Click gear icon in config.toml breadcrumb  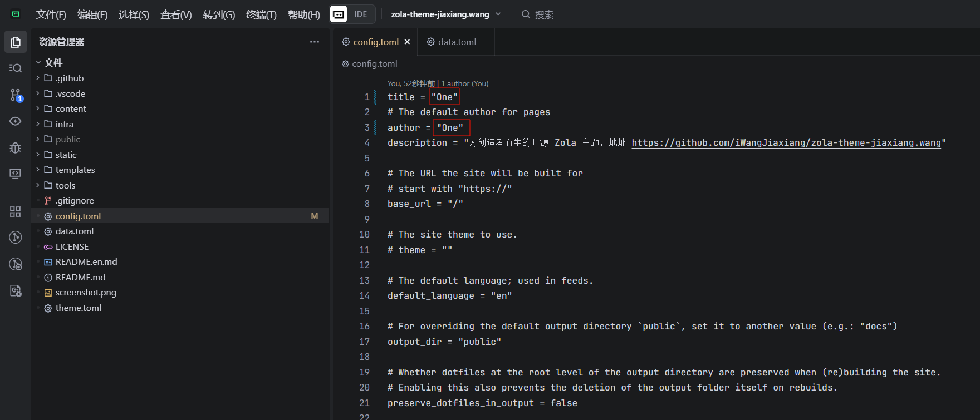(345, 64)
